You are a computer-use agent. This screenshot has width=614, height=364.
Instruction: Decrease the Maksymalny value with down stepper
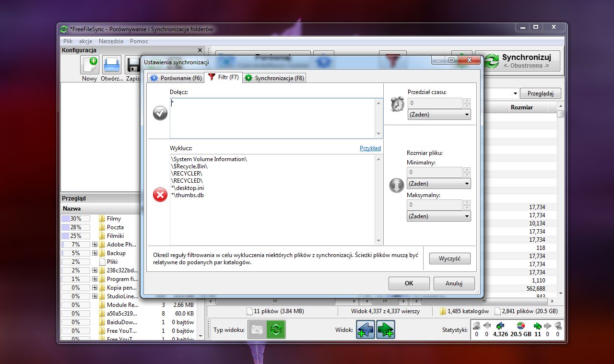pos(467,208)
